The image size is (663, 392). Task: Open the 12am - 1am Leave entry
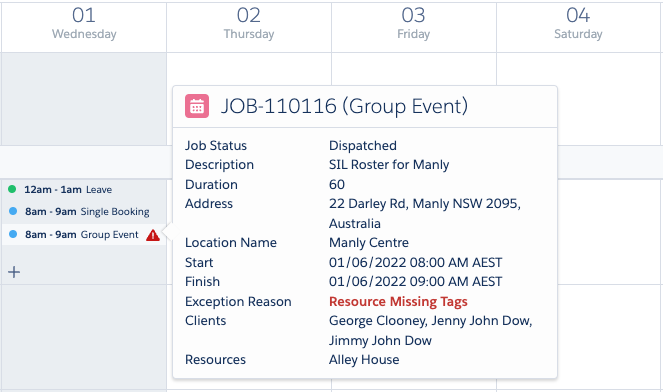pos(68,189)
